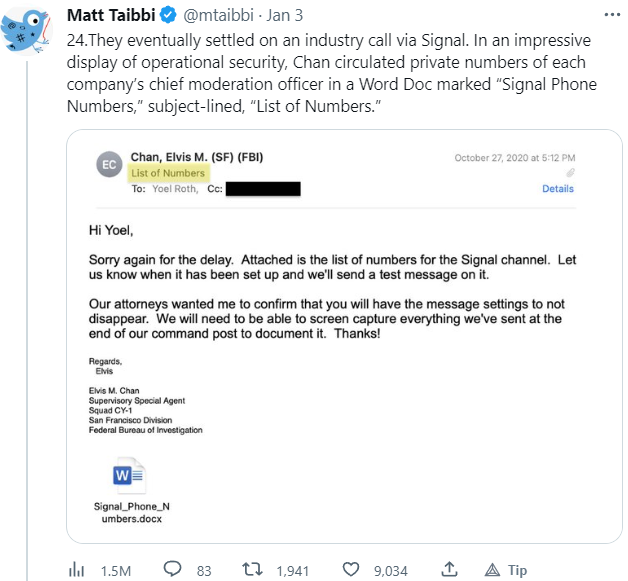
Task: Retweet using the retweet arrows icon
Action: point(255,570)
